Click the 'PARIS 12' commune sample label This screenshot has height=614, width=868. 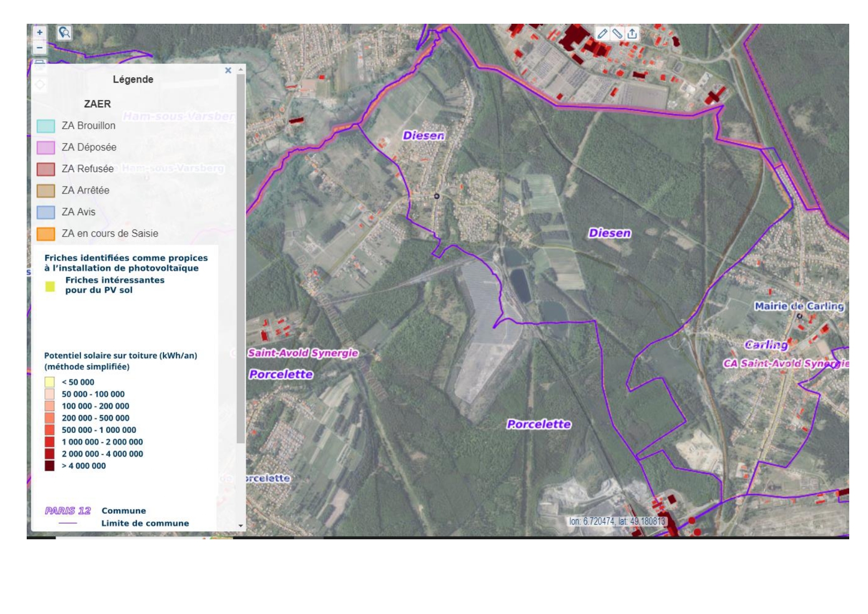pyautogui.click(x=68, y=511)
